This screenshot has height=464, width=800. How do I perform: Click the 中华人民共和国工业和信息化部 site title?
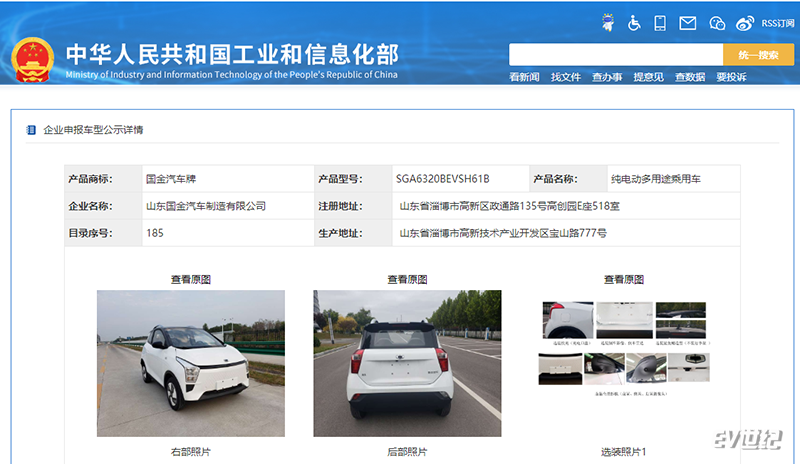[232, 55]
